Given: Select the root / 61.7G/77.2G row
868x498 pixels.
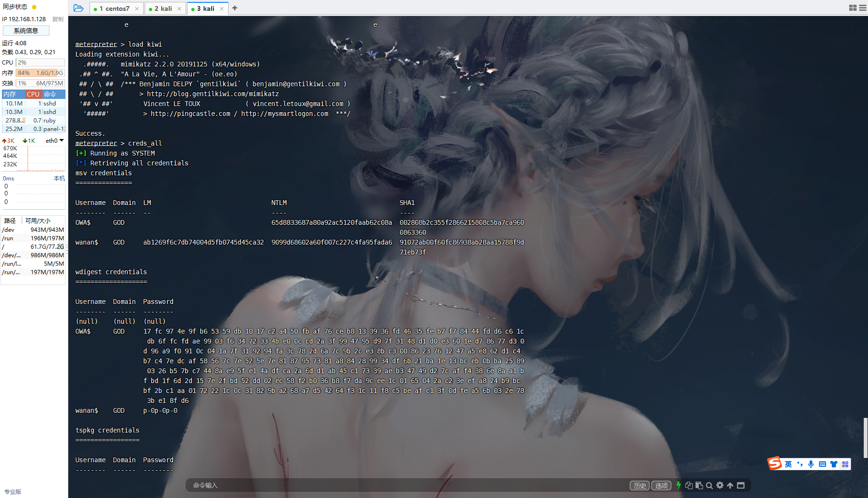Looking at the screenshot, I should (33, 247).
